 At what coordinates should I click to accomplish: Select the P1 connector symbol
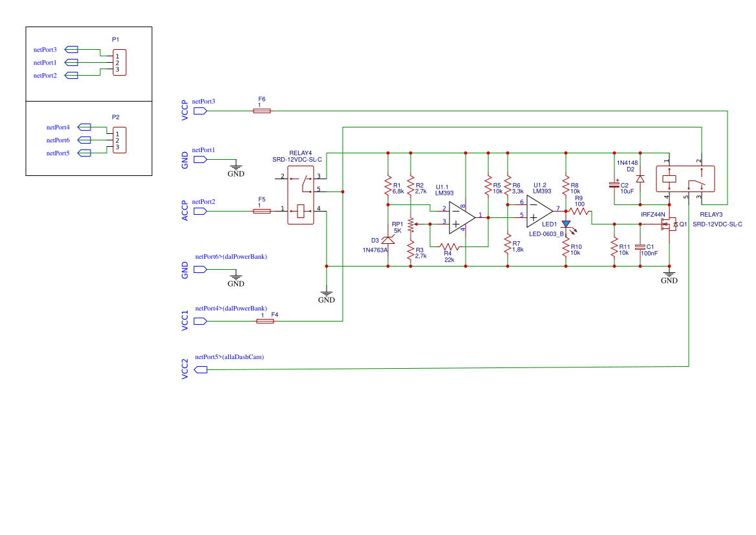[x=119, y=62]
